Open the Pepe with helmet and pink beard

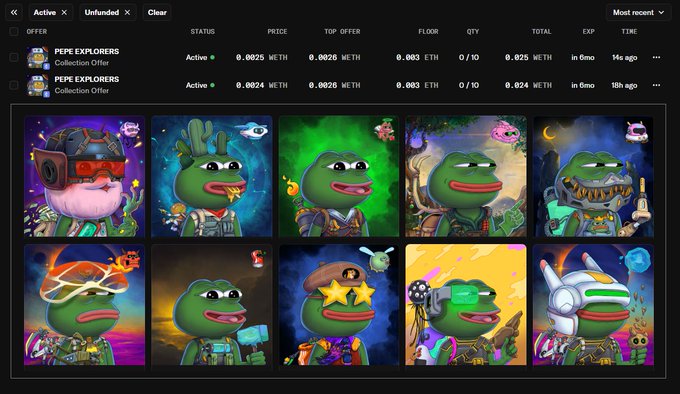tap(85, 176)
